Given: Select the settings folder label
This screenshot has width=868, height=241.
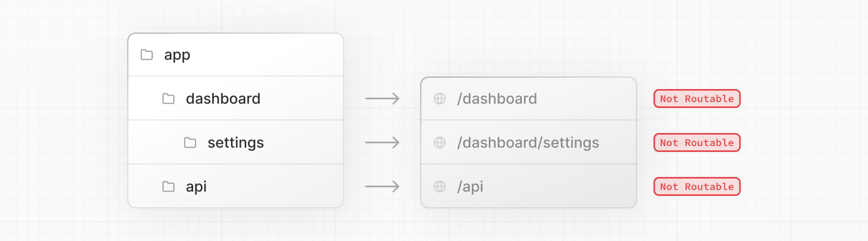Looking at the screenshot, I should coord(235,143).
